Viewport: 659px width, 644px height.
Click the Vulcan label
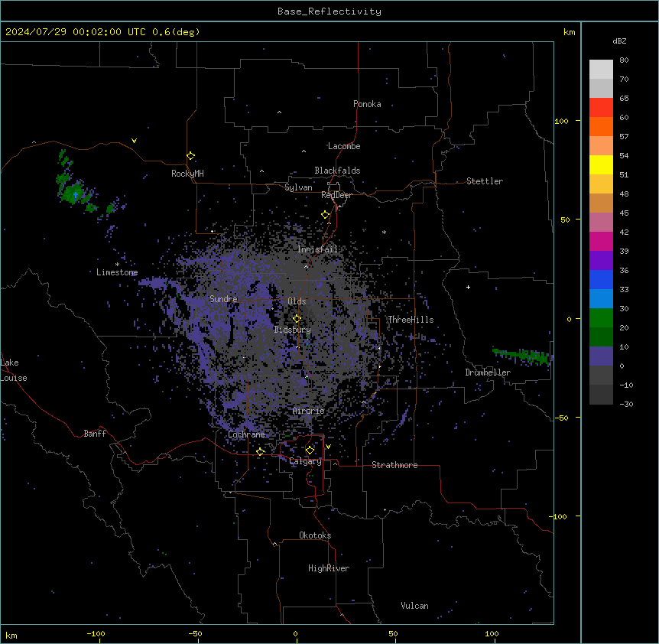click(414, 606)
